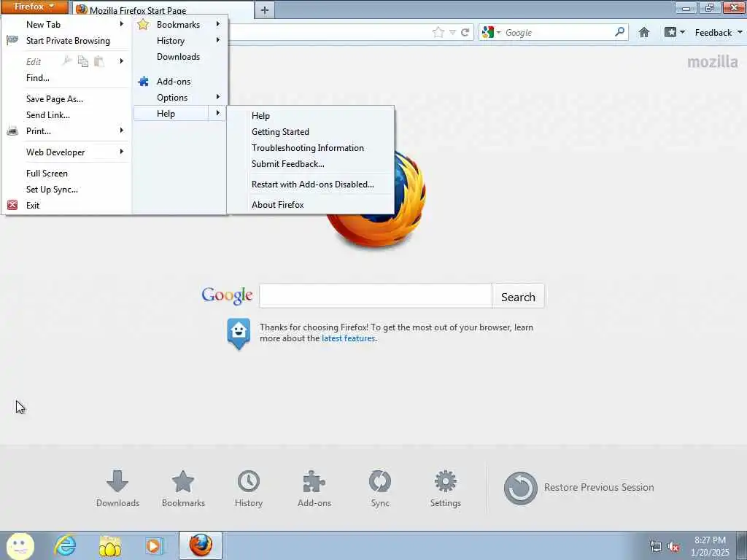Expand the Print submenu arrow
747x560 pixels.
coord(122,131)
